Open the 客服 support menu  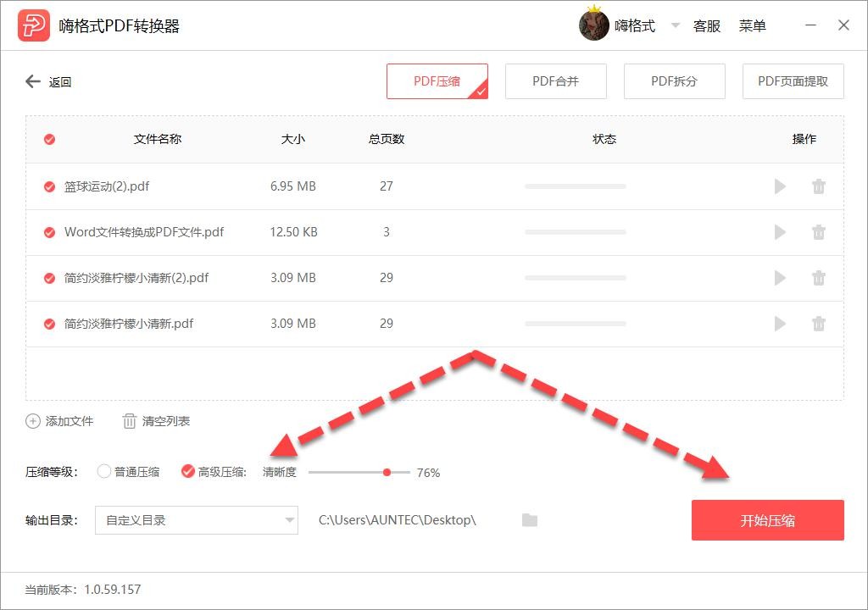pos(706,26)
